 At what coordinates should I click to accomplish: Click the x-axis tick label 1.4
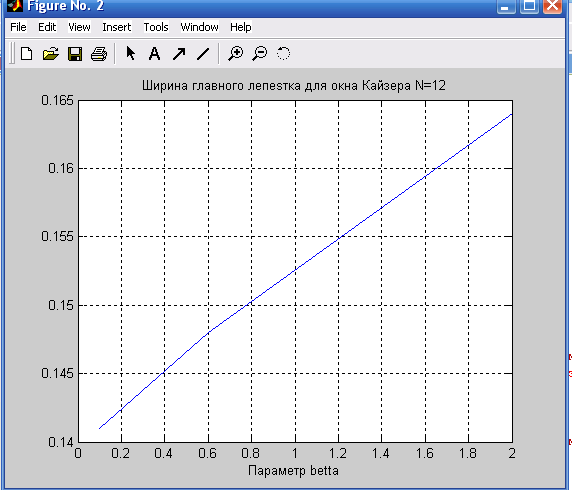(x=381, y=454)
